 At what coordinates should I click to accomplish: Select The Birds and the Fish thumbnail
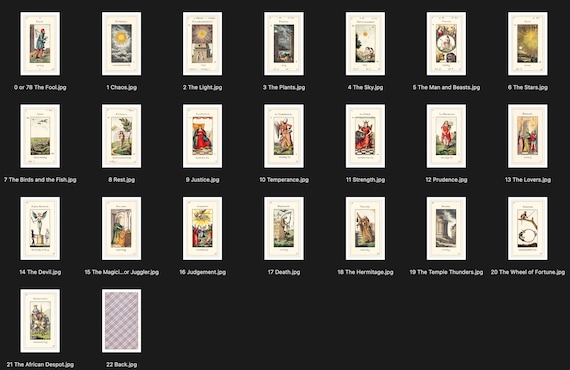(x=40, y=136)
